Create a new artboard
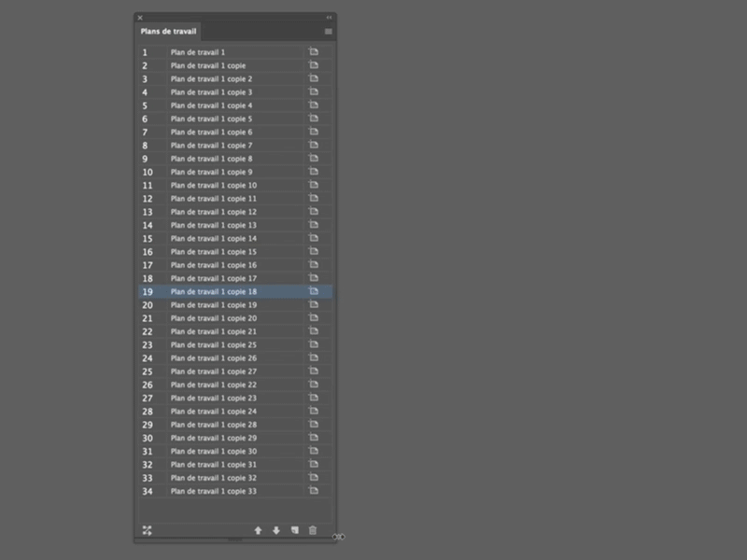This screenshot has width=747, height=560. pos(293,530)
